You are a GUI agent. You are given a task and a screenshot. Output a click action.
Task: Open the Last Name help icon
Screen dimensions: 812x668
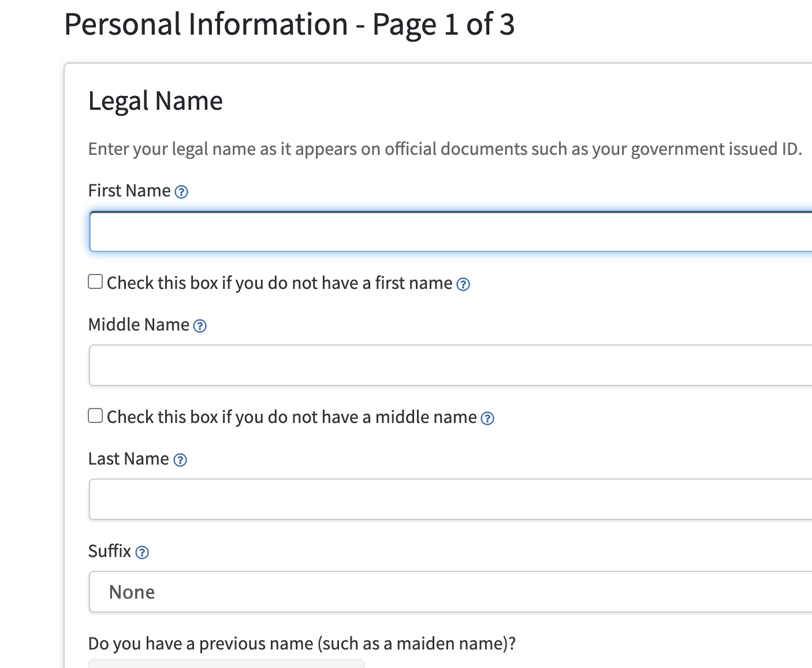pos(180,460)
